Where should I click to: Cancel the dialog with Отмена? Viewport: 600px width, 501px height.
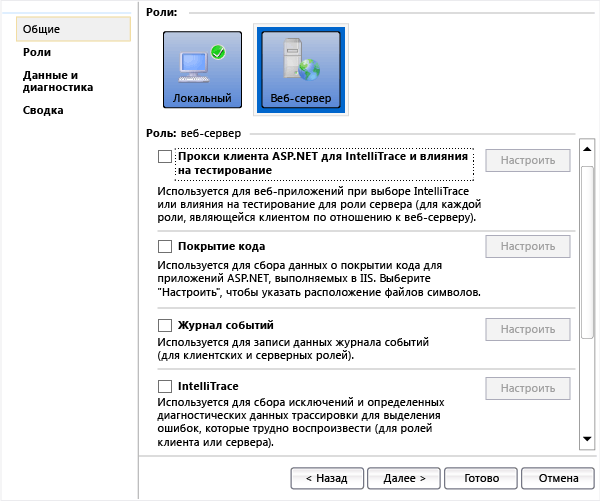(558, 478)
